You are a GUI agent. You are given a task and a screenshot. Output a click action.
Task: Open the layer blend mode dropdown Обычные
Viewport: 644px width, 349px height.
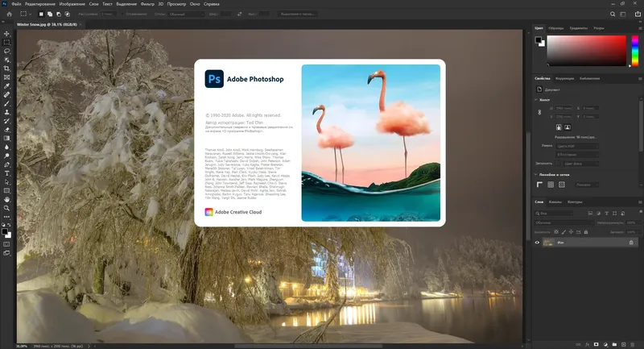coord(563,222)
